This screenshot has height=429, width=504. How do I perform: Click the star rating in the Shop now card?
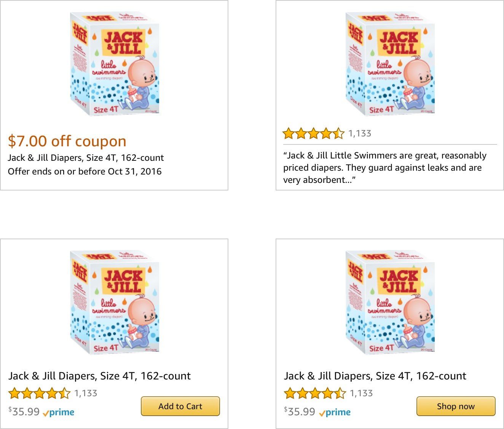point(315,393)
